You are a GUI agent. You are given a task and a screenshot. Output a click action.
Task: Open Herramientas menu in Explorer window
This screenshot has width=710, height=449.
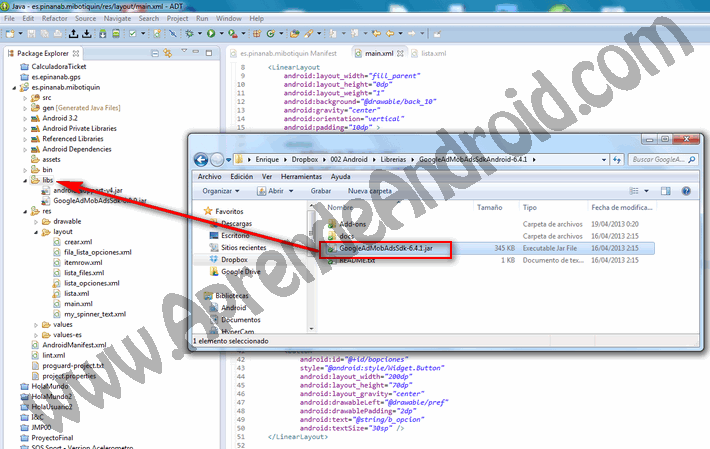(x=301, y=177)
